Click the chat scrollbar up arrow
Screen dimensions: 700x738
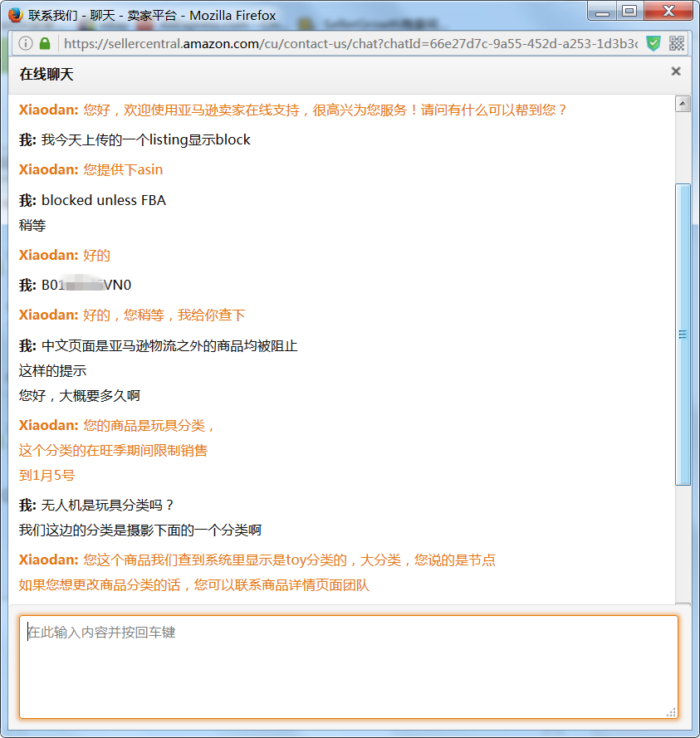tap(683, 104)
